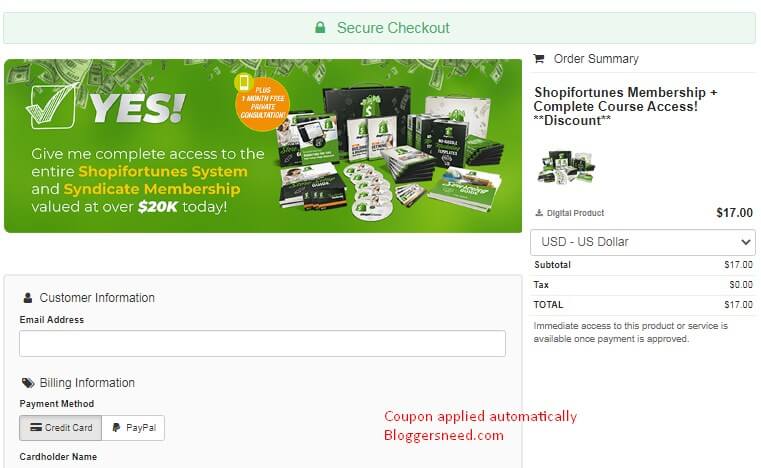This screenshot has height=468, width=761.
Task: Click the Secure Checkout header text
Action: (x=394, y=28)
